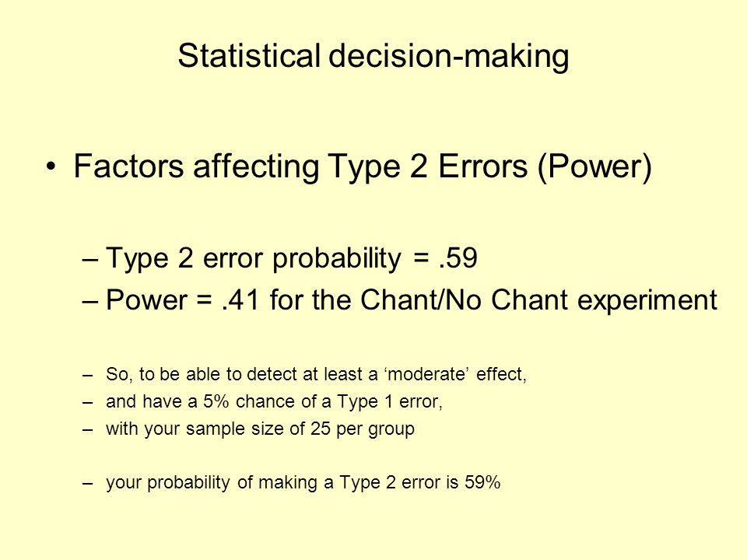Click the word 'Errors' in the bullet heading
Image resolution: width=747 pixels, height=560 pixels.
(482, 166)
